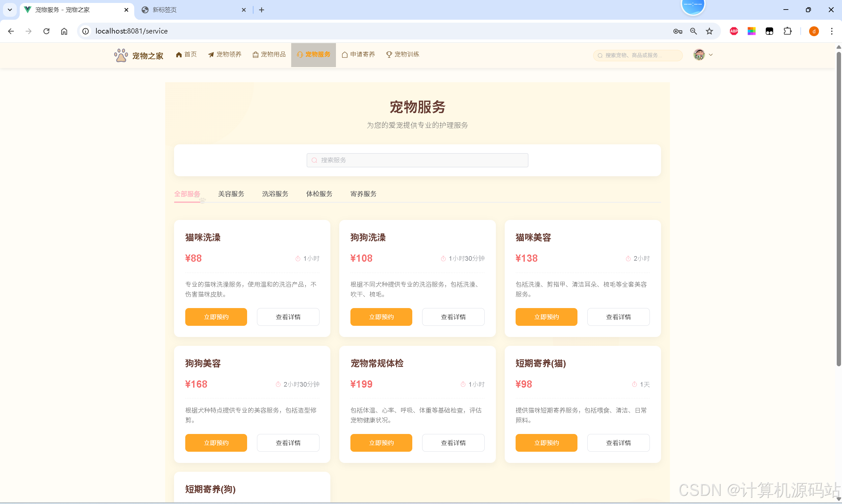View details of 狗狗洗澡
The height and width of the screenshot is (504, 842).
[x=453, y=317]
